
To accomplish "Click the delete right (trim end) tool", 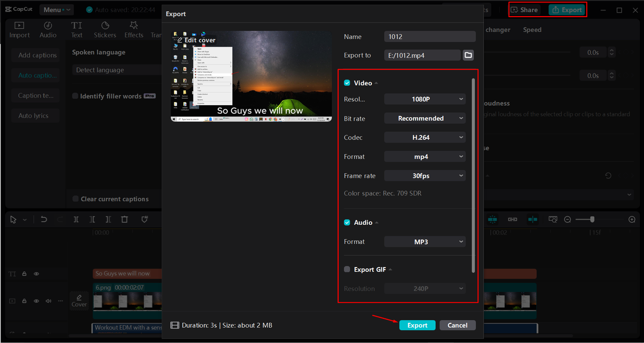I will click(x=108, y=220).
